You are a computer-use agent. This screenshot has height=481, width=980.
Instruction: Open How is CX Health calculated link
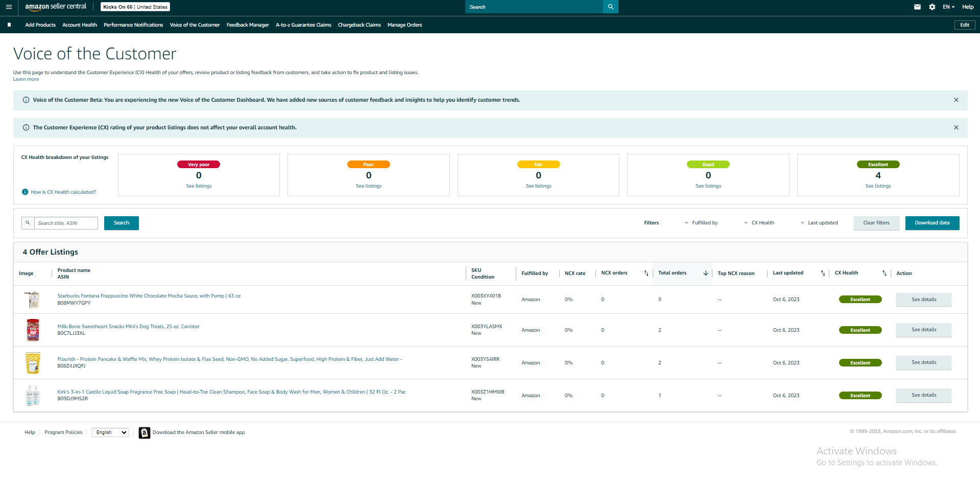(x=63, y=192)
